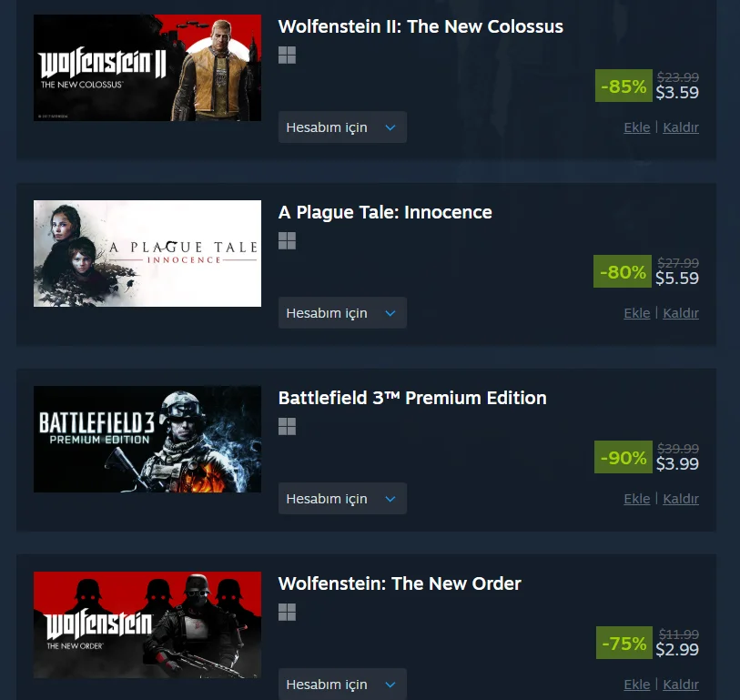Click Ekle link for A Plague Tale
Image resolution: width=740 pixels, height=700 pixels.
636,313
